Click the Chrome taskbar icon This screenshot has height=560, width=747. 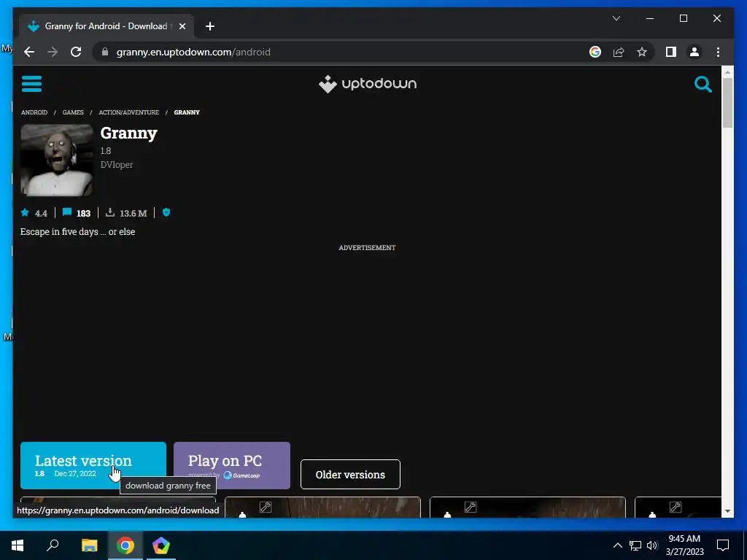[125, 545]
